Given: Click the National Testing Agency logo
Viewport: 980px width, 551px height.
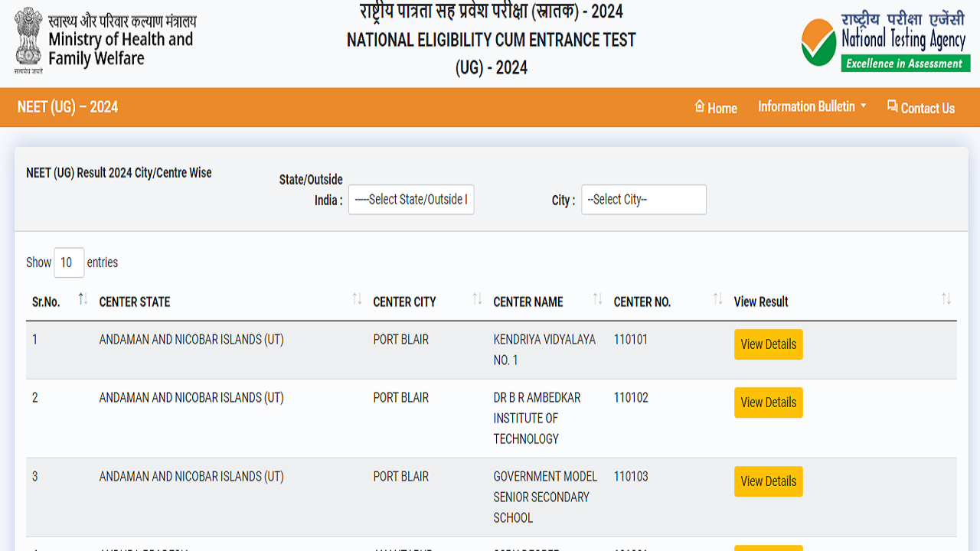Looking at the screenshot, I should pyautogui.click(x=886, y=41).
